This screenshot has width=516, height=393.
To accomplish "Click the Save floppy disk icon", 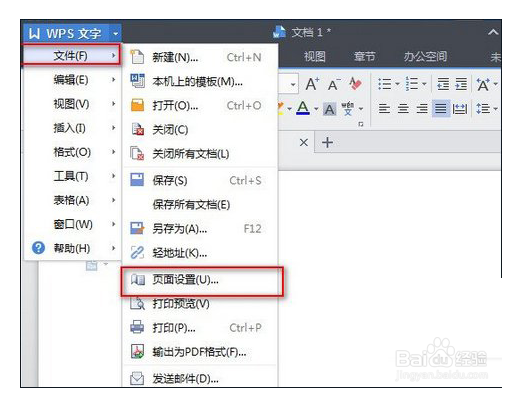I will [137, 180].
